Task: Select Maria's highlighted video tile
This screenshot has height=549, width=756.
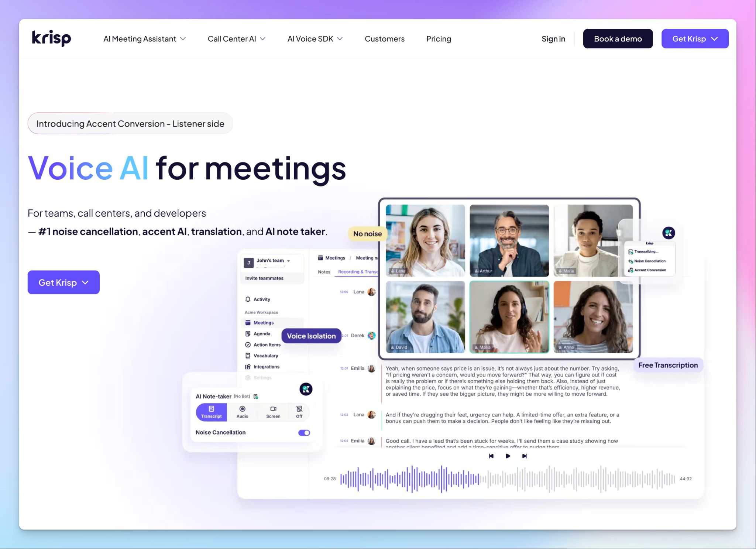Action: 509,317
